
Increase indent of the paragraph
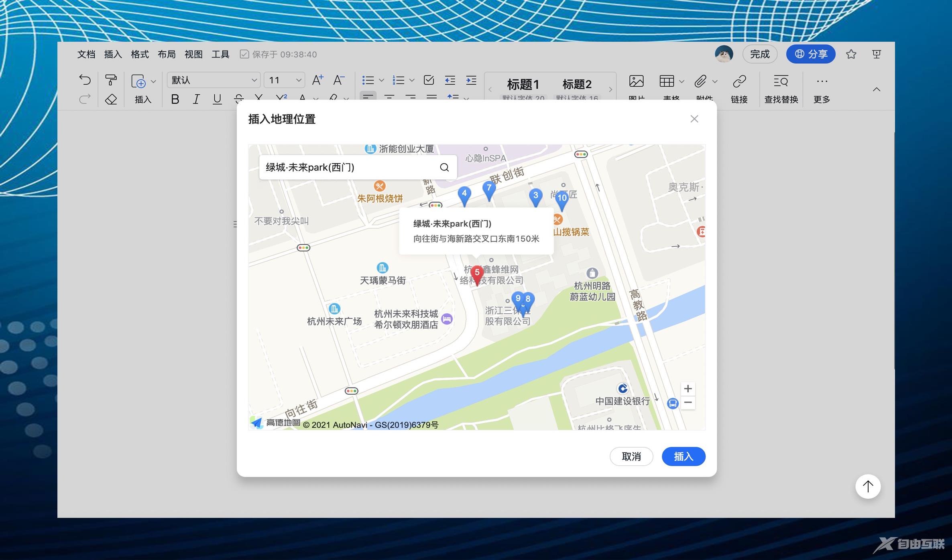tap(471, 80)
